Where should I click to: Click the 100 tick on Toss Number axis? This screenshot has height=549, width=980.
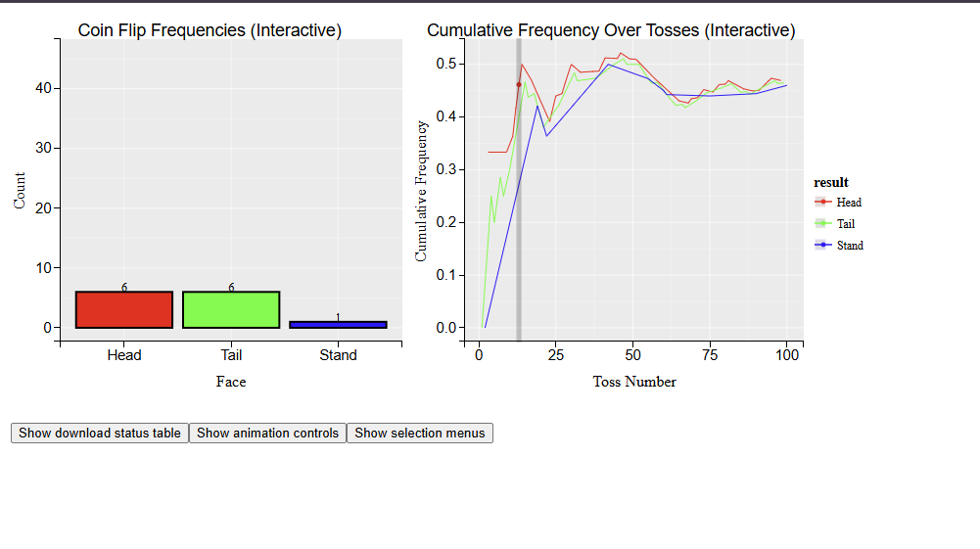click(x=787, y=355)
